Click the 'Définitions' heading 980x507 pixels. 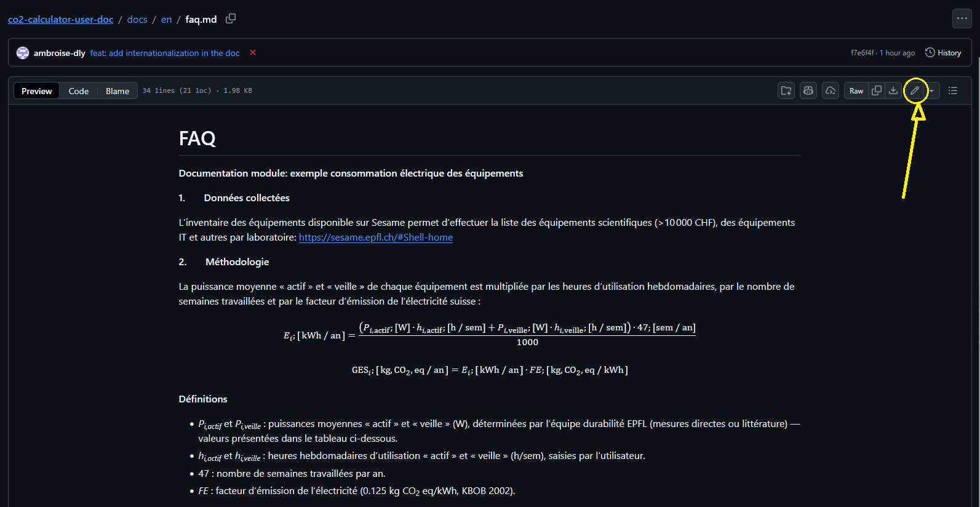click(x=203, y=399)
